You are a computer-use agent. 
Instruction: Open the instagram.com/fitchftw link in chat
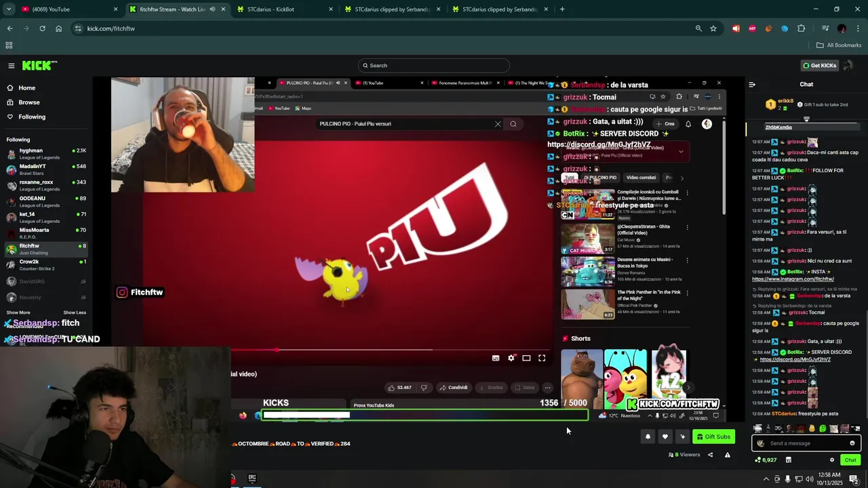793,279
